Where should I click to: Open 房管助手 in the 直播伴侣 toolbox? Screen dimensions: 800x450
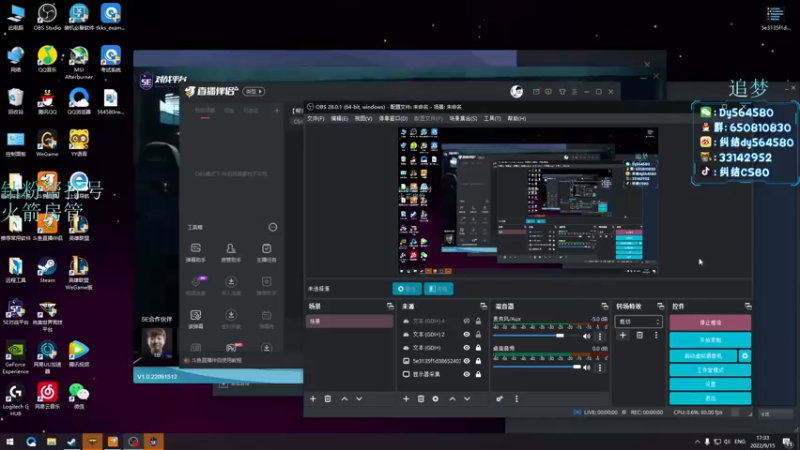(231, 253)
